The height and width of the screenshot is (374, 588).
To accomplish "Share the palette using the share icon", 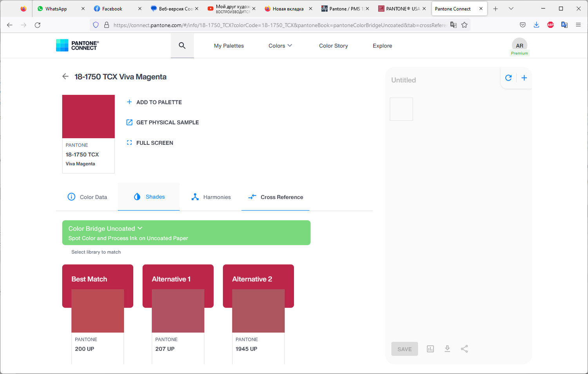I will [x=465, y=349].
